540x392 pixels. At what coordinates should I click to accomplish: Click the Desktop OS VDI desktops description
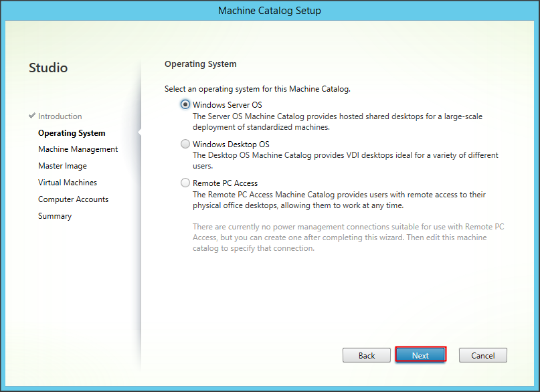coord(345,160)
